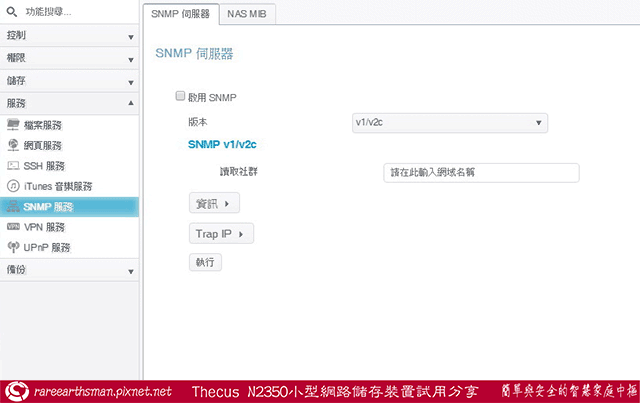Expand the 備份 sidebar section

[x=70, y=271]
